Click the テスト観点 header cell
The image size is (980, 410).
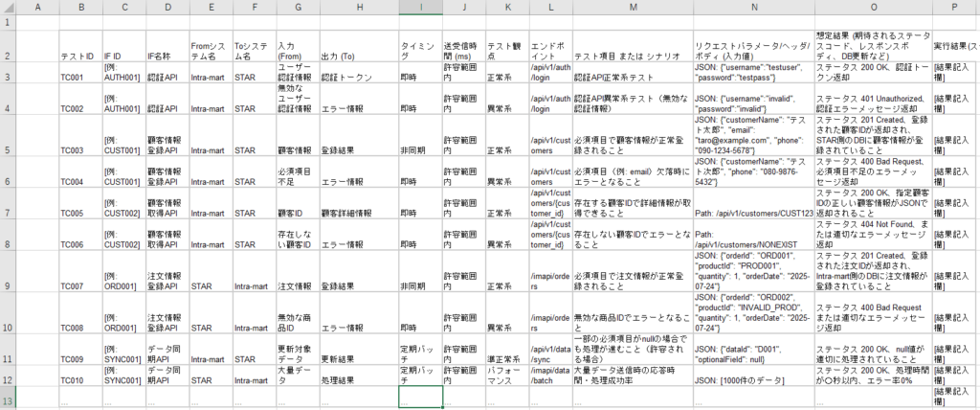(507, 46)
